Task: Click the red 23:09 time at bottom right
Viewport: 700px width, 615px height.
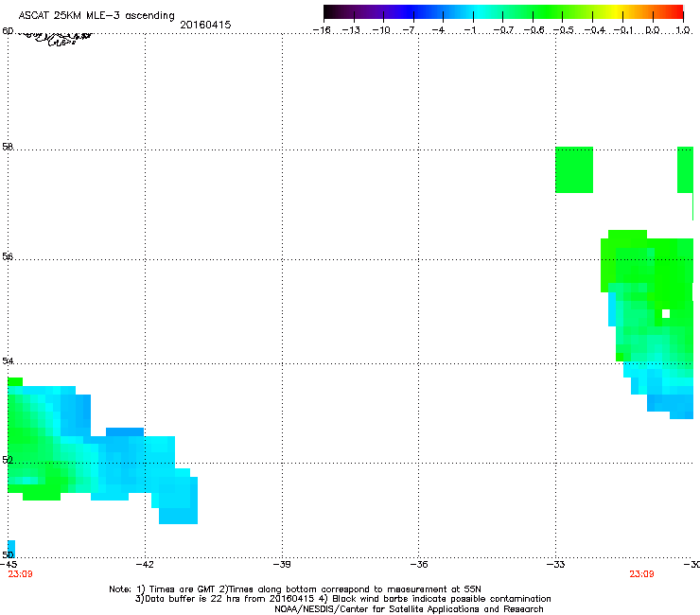Action: (x=641, y=574)
